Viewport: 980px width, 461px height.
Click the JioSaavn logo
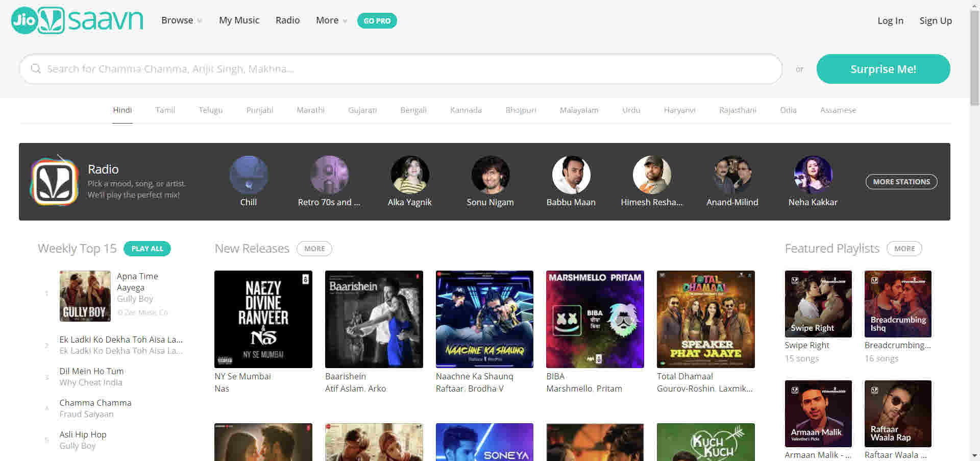[x=76, y=19]
